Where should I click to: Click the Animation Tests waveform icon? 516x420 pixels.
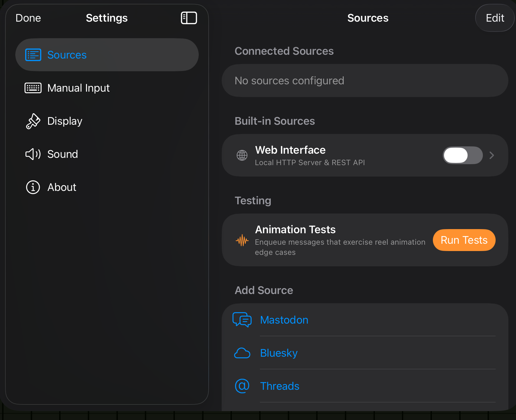[x=242, y=241]
